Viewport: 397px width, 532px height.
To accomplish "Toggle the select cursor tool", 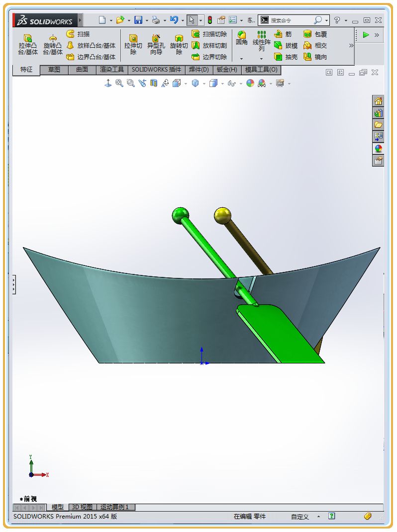I will click(x=192, y=20).
